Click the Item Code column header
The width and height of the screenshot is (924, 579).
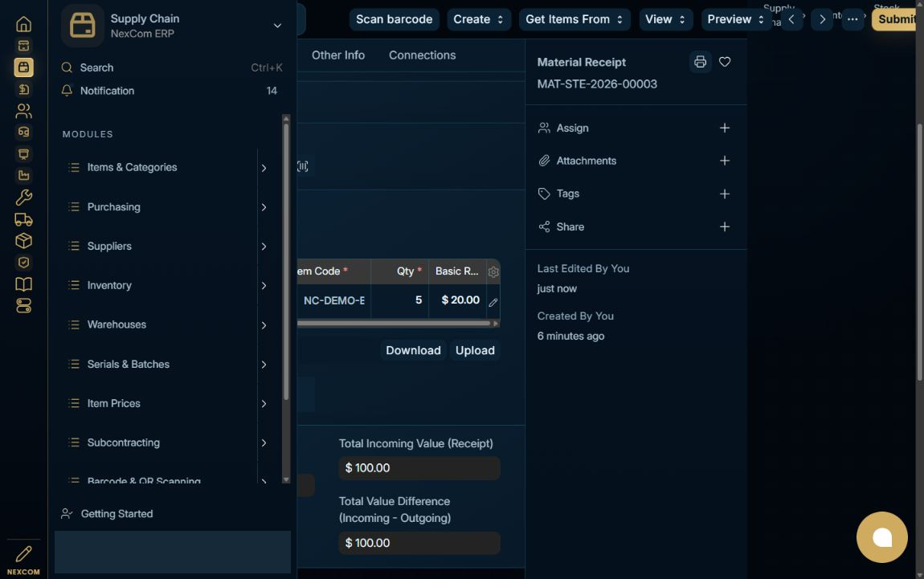(333, 271)
